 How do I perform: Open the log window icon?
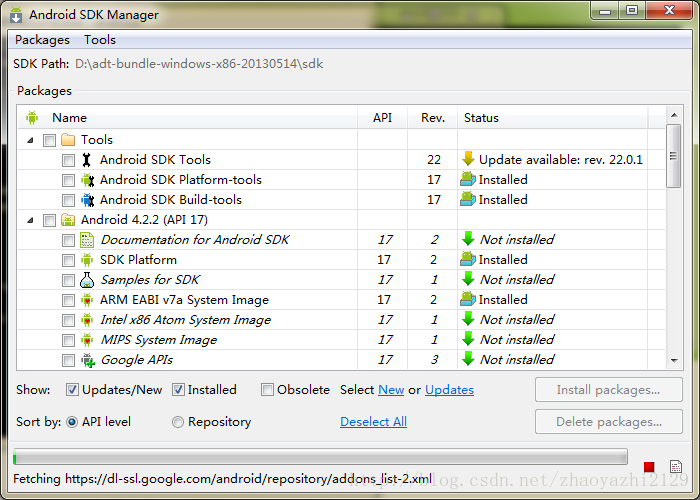(x=676, y=467)
